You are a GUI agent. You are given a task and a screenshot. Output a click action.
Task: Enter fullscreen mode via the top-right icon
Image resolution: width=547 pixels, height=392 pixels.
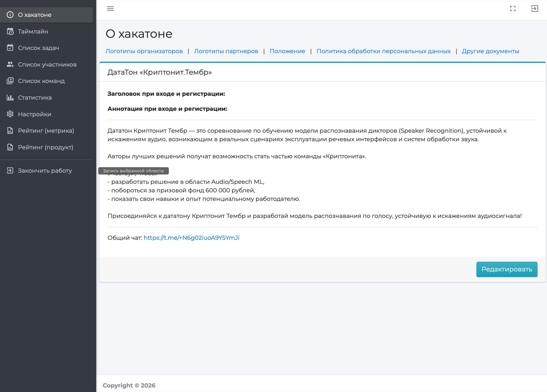pyautogui.click(x=513, y=9)
